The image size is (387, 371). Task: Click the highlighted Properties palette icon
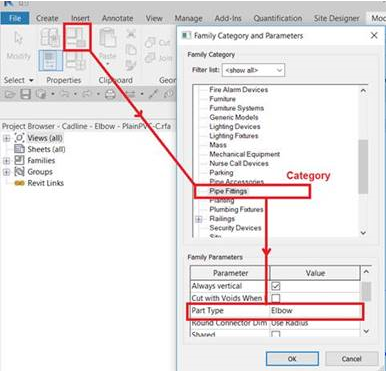pos(51,60)
